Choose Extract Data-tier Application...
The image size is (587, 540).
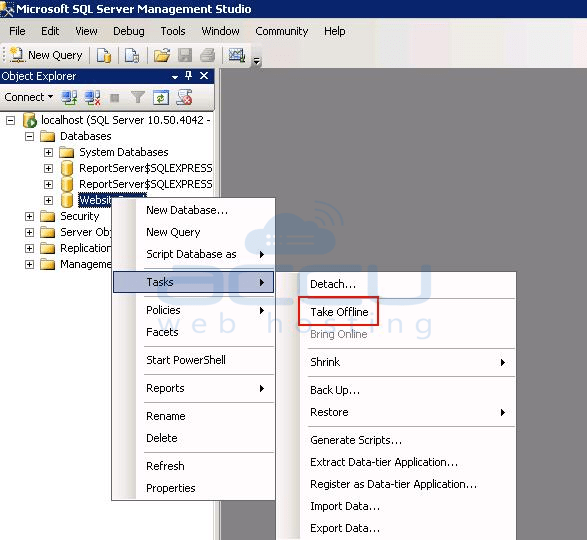click(396, 462)
